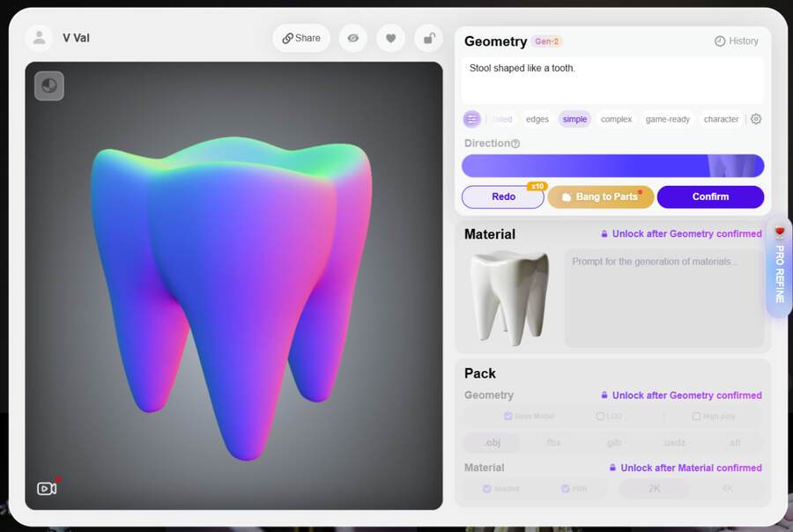
Task: Select the .fbx export format
Action: pyautogui.click(x=554, y=442)
